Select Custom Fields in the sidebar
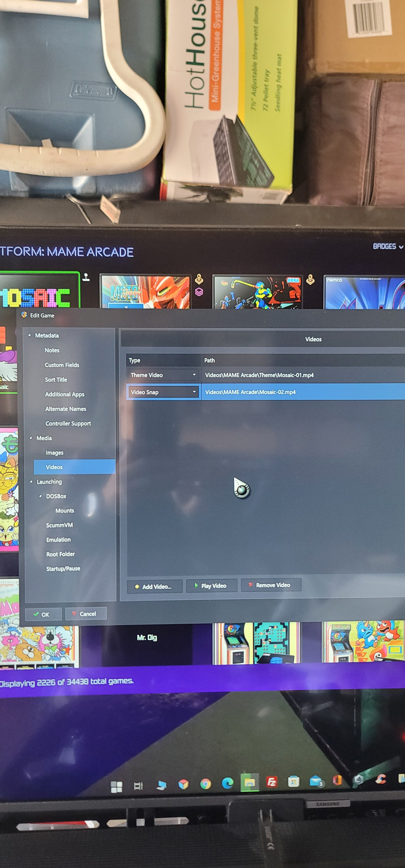Image resolution: width=405 pixels, height=868 pixels. tap(62, 365)
